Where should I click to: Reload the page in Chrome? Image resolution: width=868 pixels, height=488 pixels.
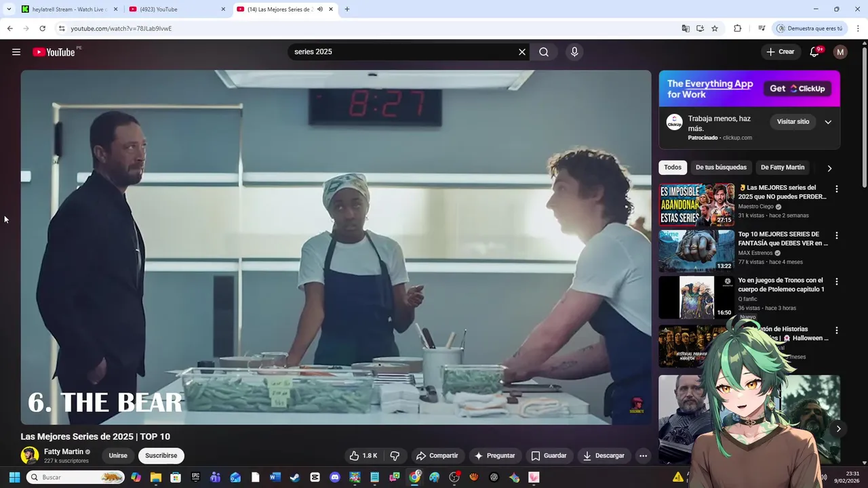pos(42,28)
